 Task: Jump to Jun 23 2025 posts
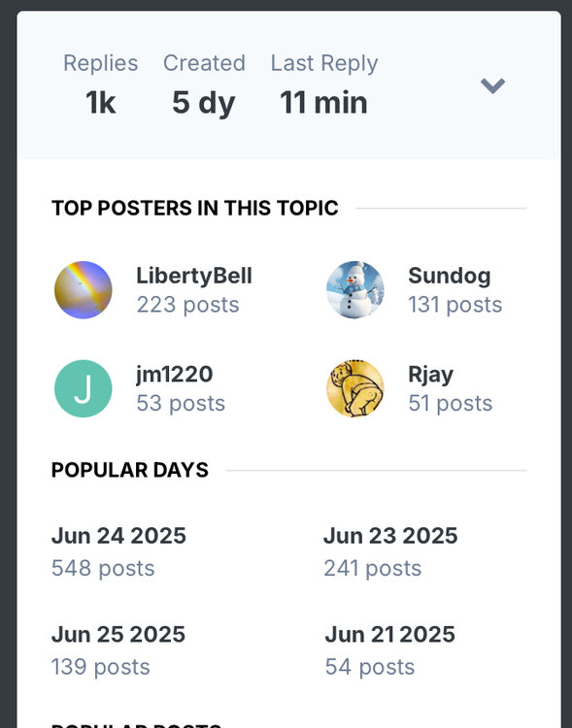(390, 536)
